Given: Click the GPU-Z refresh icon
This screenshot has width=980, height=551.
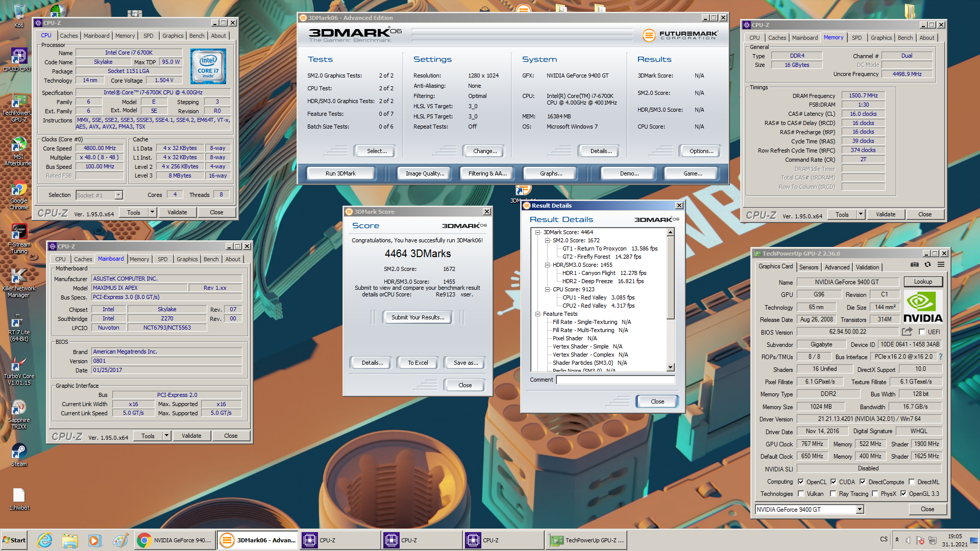Looking at the screenshot, I should pyautogui.click(x=927, y=265).
